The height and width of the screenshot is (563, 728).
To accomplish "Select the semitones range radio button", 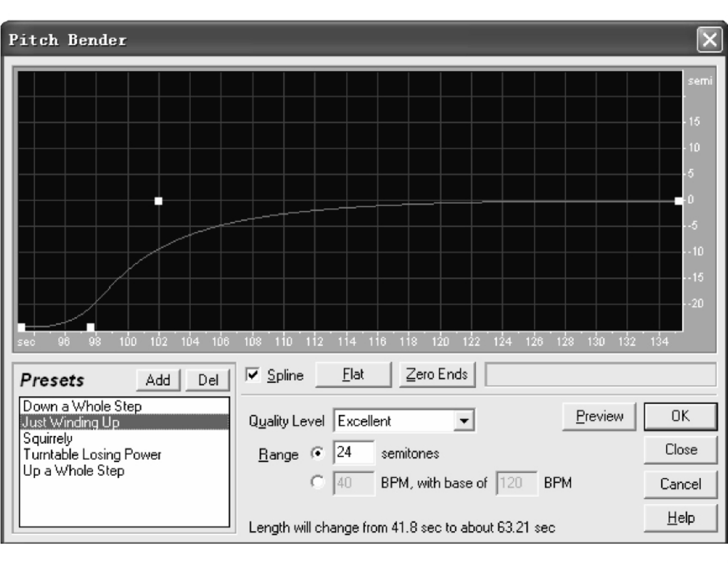I will point(318,453).
